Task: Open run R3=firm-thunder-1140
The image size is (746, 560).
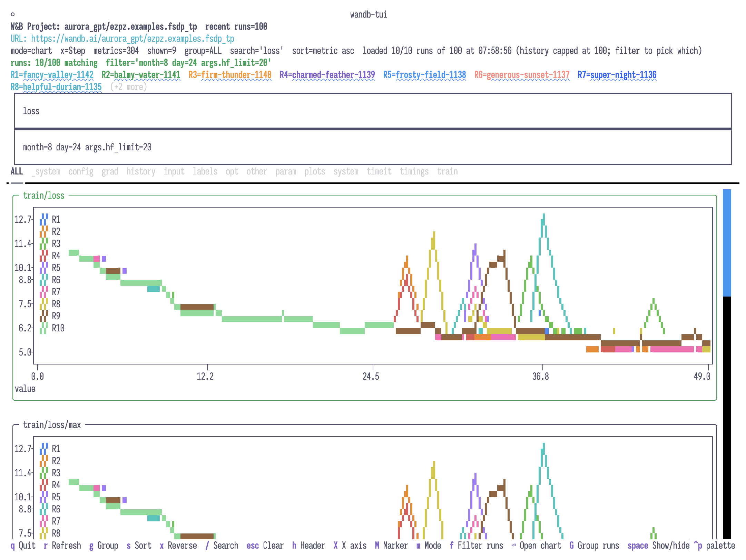Action: 230,75
